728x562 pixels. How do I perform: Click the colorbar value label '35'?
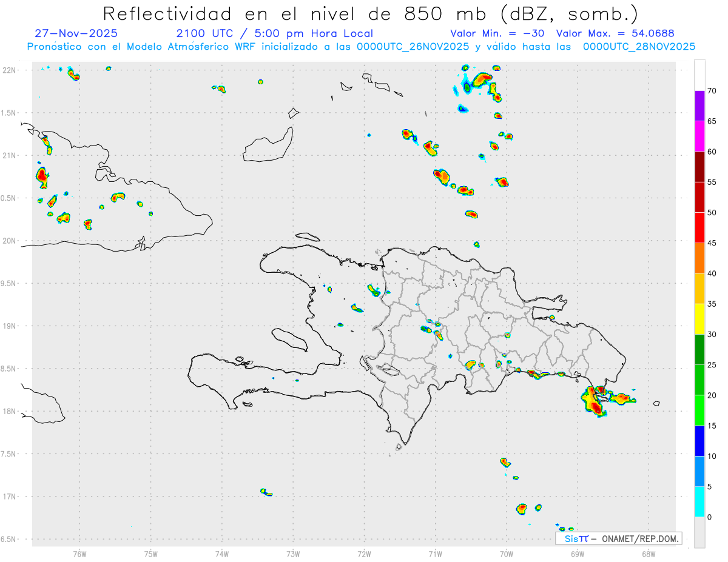tap(712, 304)
